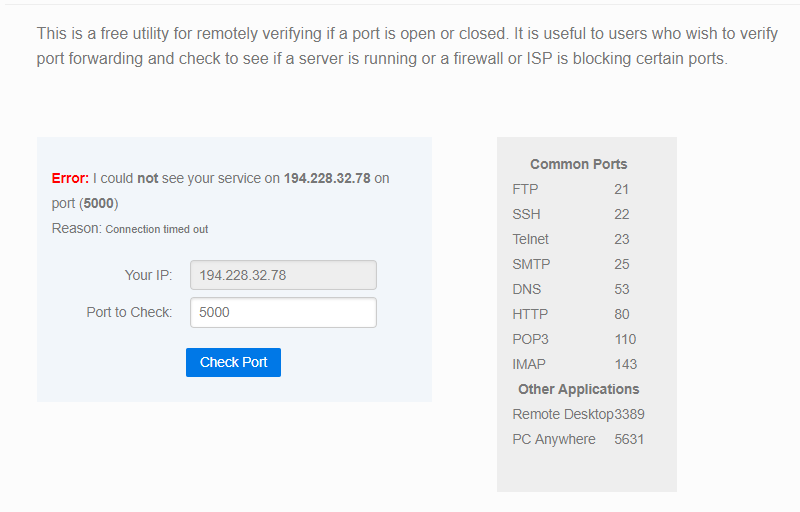Choose the HTTP common port entry

530,314
